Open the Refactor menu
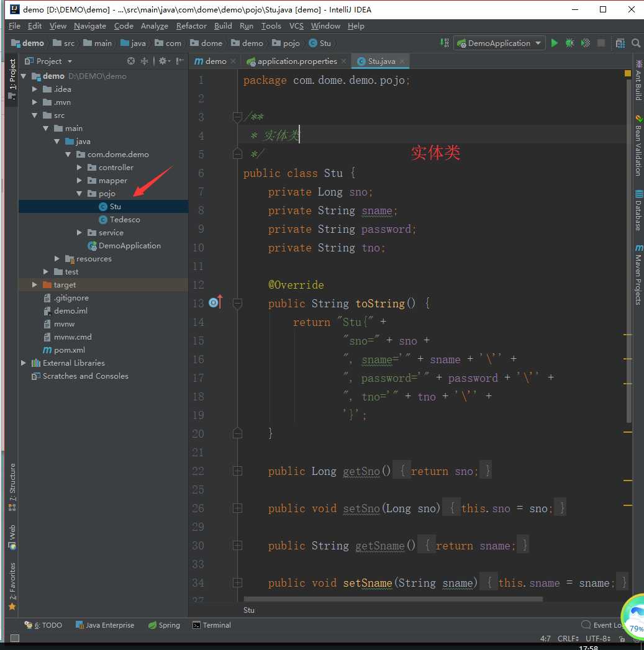 [191, 25]
